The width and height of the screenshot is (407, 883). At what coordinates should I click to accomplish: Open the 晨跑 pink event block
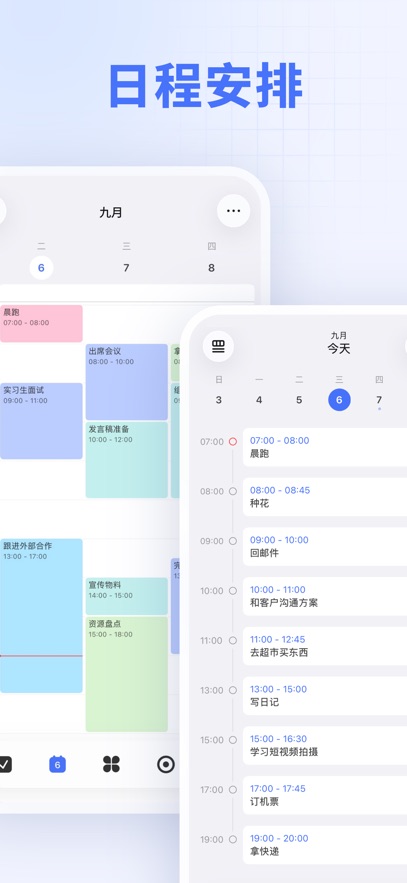click(x=41, y=323)
